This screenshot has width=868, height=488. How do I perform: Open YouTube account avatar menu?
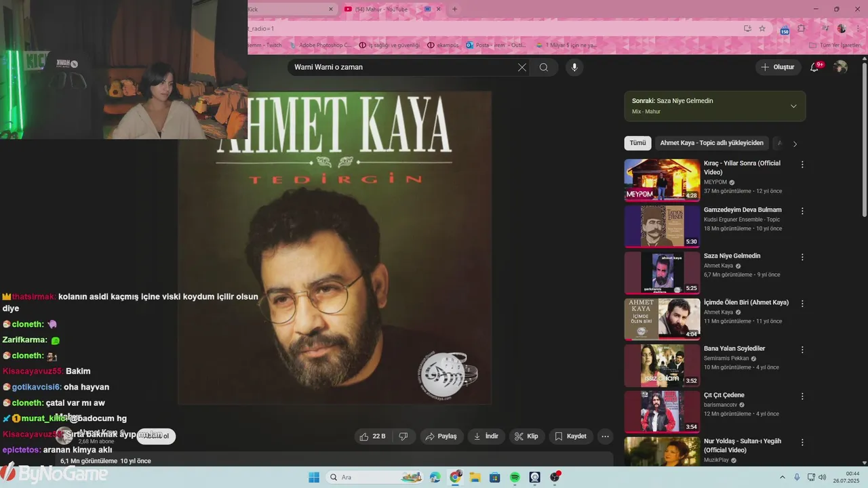(x=840, y=67)
